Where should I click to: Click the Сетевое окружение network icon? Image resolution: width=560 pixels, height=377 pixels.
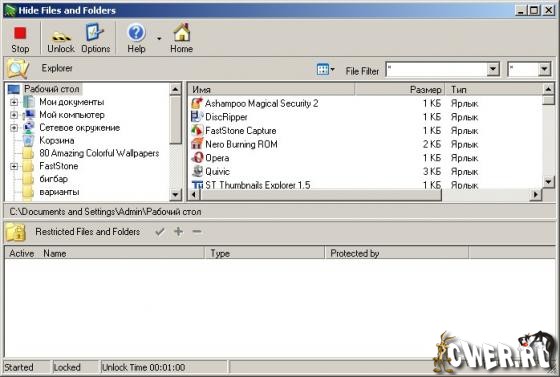[29, 127]
